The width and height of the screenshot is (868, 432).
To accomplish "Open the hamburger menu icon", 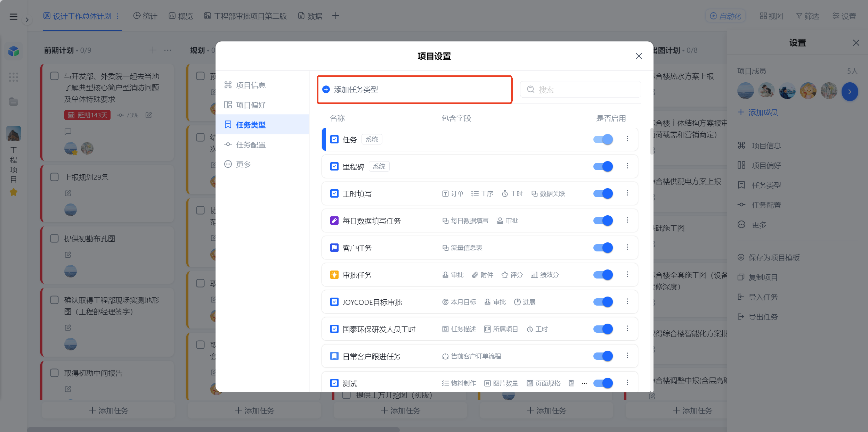I will pyautogui.click(x=14, y=16).
